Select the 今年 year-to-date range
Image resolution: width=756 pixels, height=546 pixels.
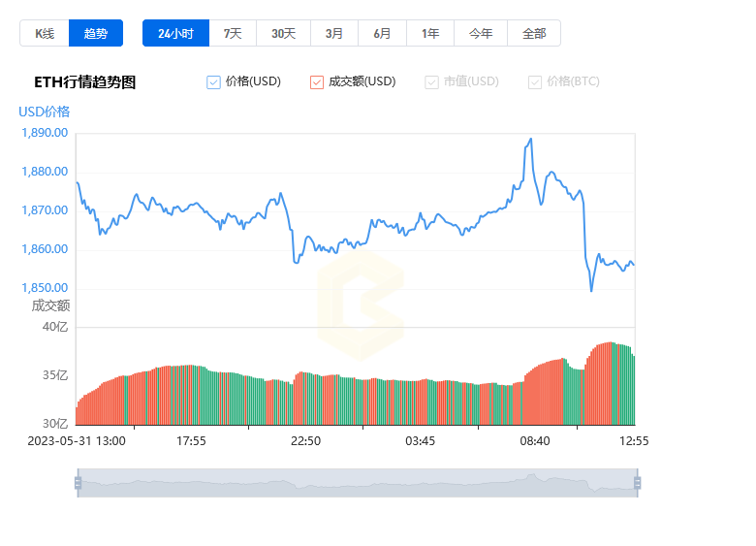tap(481, 33)
